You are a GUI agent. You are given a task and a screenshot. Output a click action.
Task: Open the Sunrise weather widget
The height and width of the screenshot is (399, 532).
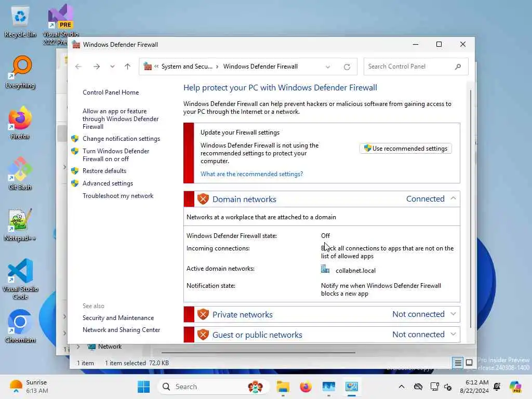pyautogui.click(x=29, y=387)
